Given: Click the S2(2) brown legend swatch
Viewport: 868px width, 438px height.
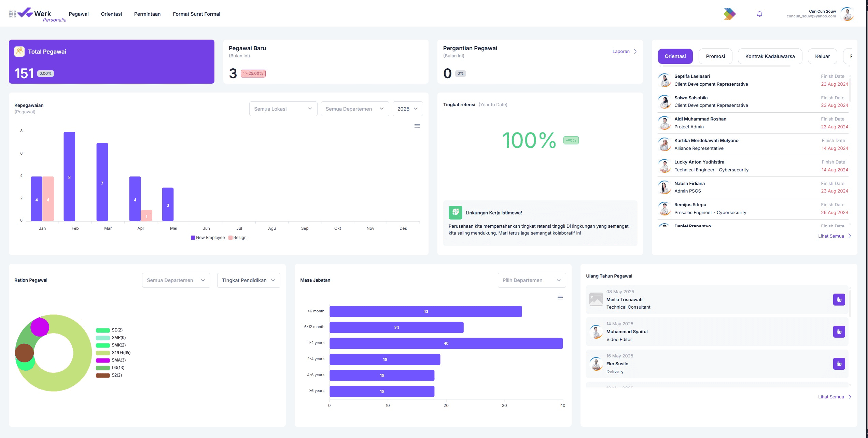Looking at the screenshot, I should pyautogui.click(x=102, y=375).
